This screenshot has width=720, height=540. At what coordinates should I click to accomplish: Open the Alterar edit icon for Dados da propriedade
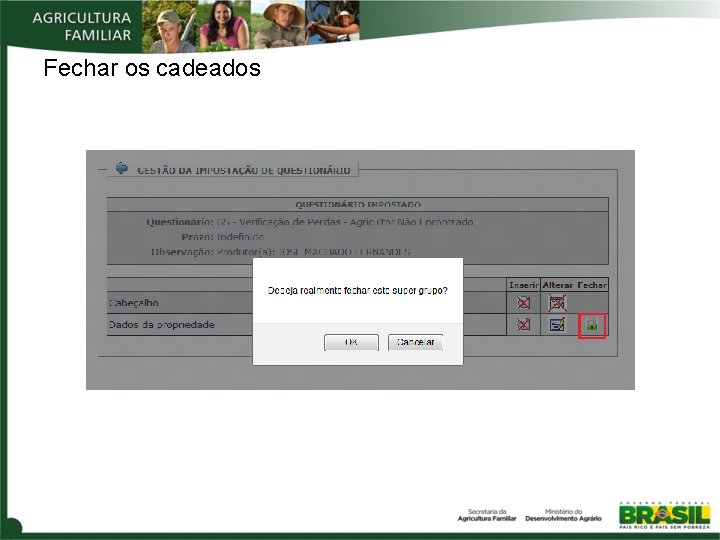click(557, 325)
